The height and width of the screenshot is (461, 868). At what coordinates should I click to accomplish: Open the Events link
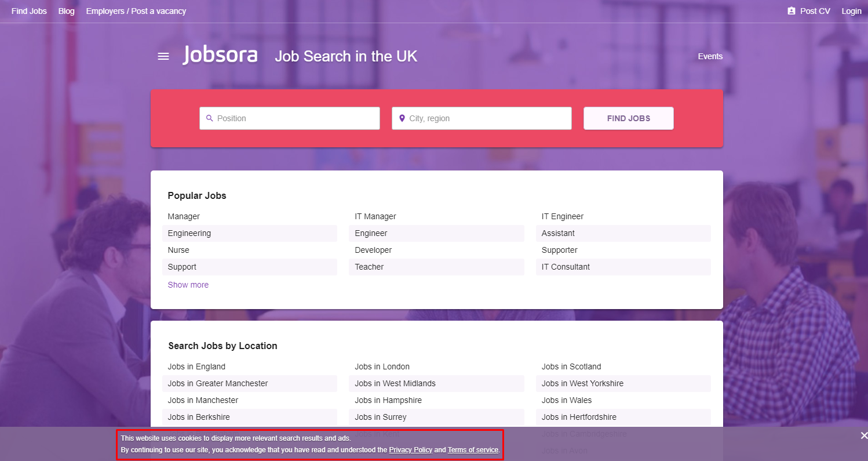click(710, 56)
